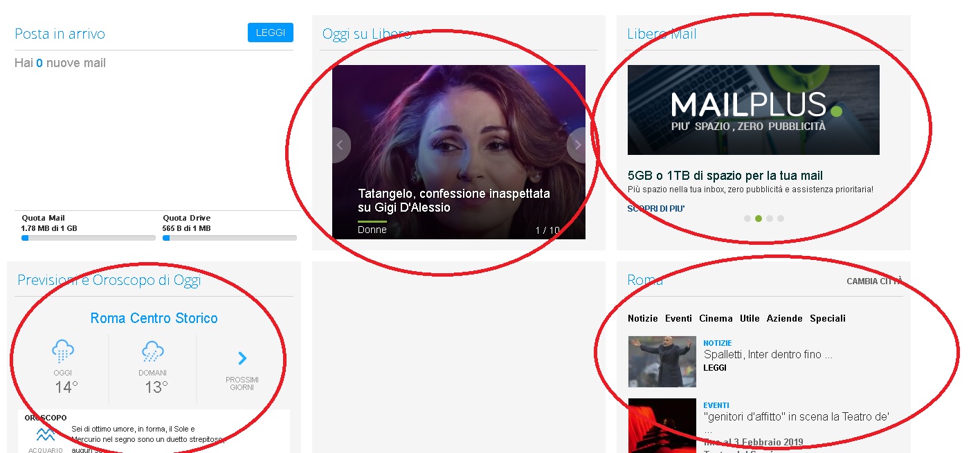
Task: Select the second green carousel dot
Action: [759, 219]
